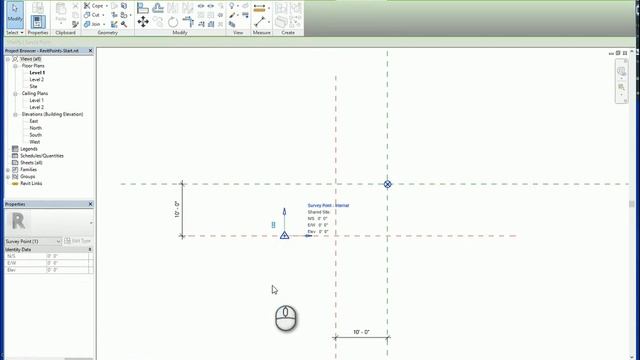
Task: Select the Rotate tool
Action: pos(173,22)
